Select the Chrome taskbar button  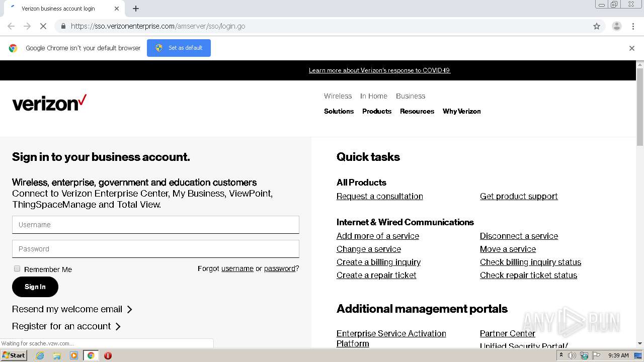click(91, 355)
